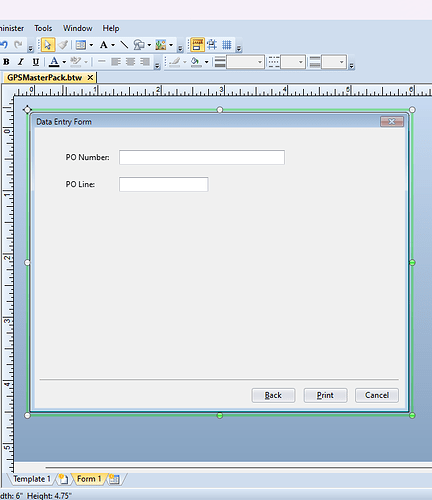Screen dimensions: 432x500
Task: Click the text tool A icon
Action: coord(104,45)
